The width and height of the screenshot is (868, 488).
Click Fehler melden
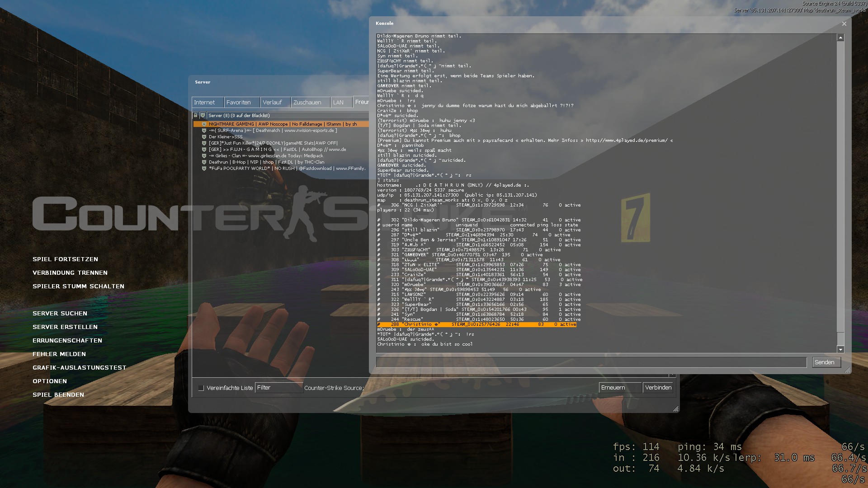point(59,354)
